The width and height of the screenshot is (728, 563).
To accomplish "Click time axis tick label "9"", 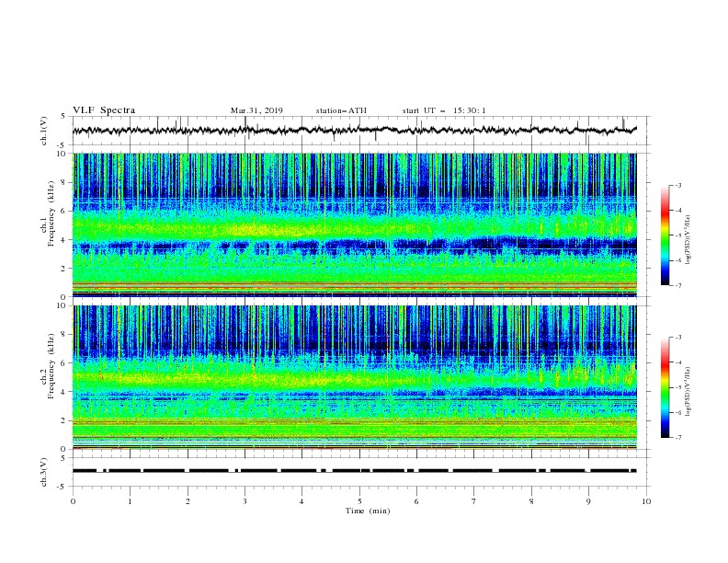I will [588, 501].
